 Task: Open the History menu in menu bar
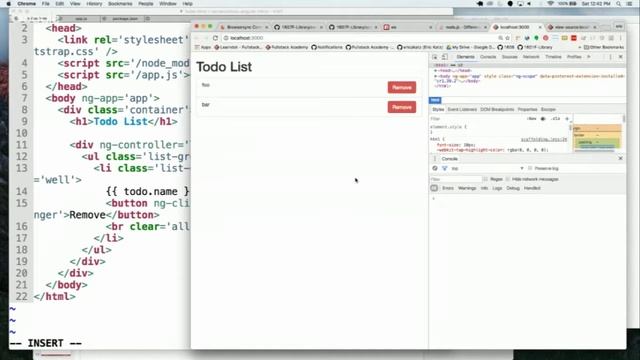[94, 4]
